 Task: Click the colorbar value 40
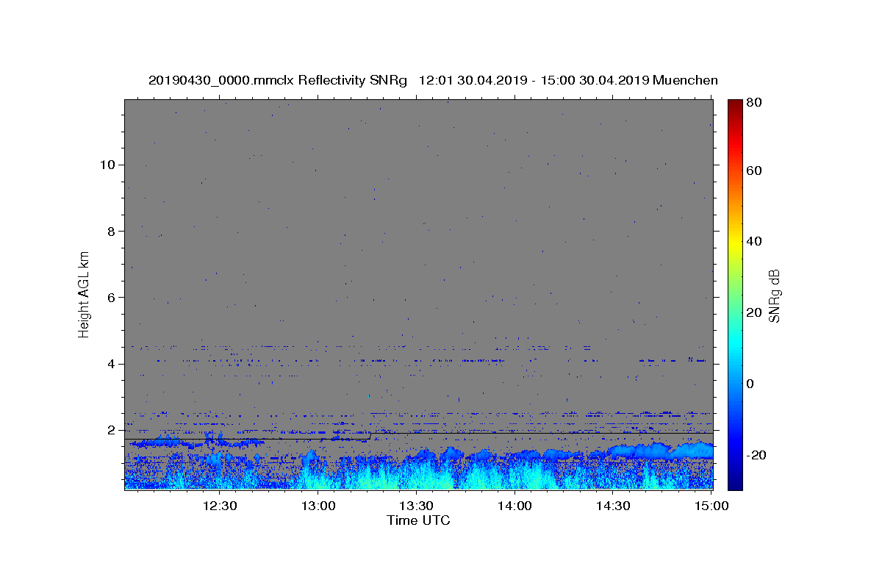point(756,241)
